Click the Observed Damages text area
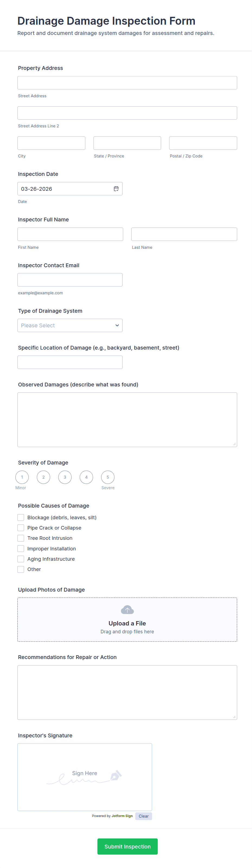The width and height of the screenshot is (252, 868). [x=127, y=420]
